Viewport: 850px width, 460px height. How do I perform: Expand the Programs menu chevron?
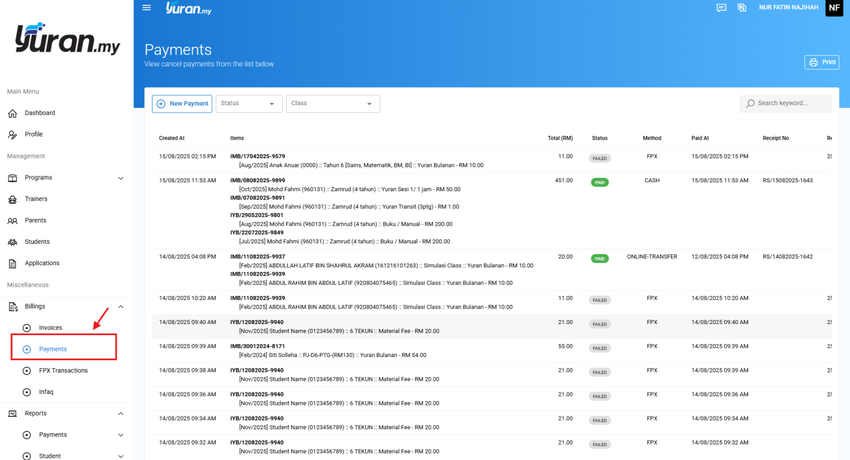[x=121, y=178]
